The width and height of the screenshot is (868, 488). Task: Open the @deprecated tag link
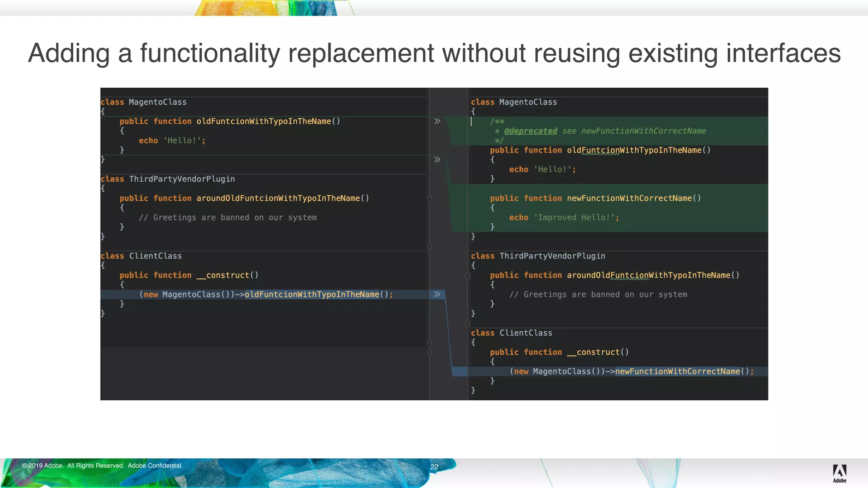[531, 131]
